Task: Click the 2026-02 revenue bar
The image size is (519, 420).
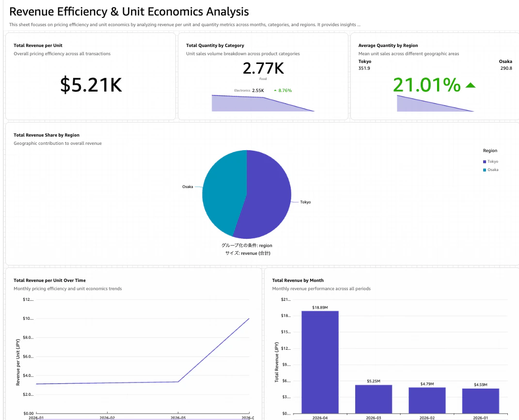Action: tap(427, 401)
